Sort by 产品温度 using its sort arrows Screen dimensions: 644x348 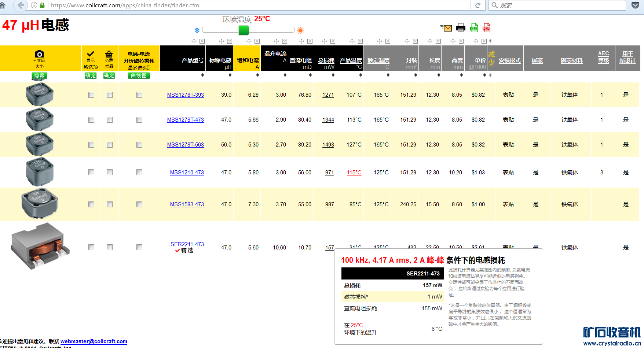coord(361,75)
